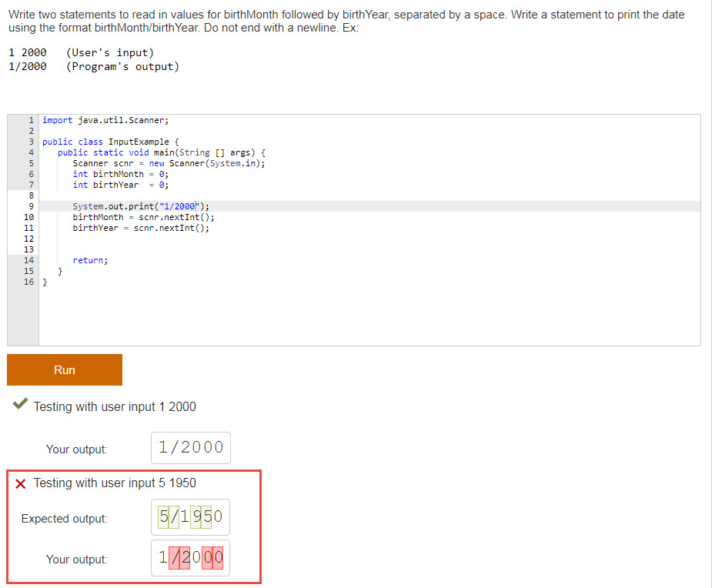Click the orange Run button
This screenshot has height=588, width=712.
click(x=65, y=369)
